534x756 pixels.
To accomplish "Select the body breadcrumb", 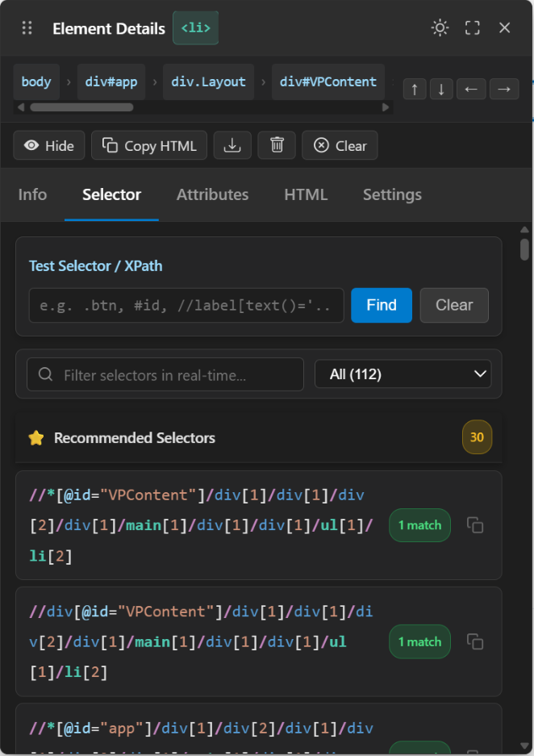I will click(x=36, y=81).
